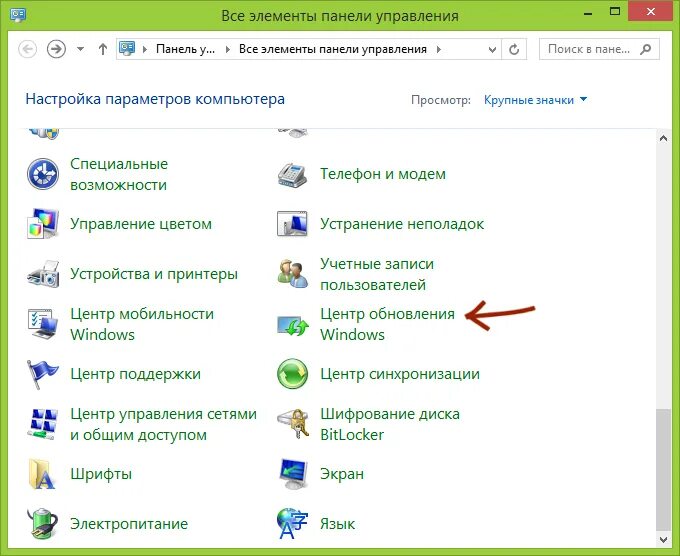Viewport: 680px width, 556px height.
Task: Expand the chevron before 'Панель у...' breadcrumb
Action: pos(145,49)
